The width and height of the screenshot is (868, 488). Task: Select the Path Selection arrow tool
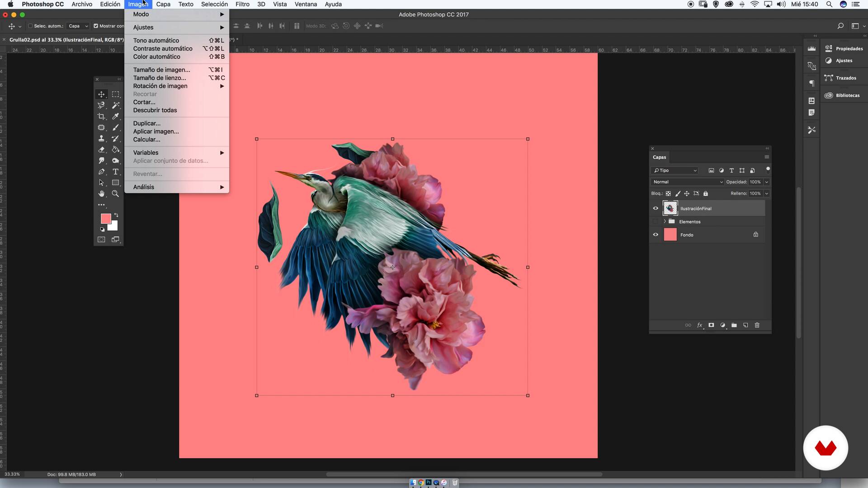click(x=101, y=183)
